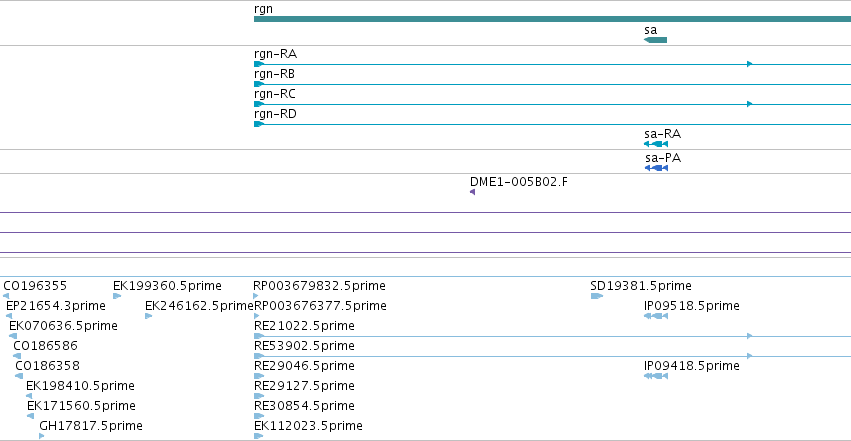Viewport: 851px width, 441px height.
Task: Click the RE53902.5prime start glyph
Action: 259,356
